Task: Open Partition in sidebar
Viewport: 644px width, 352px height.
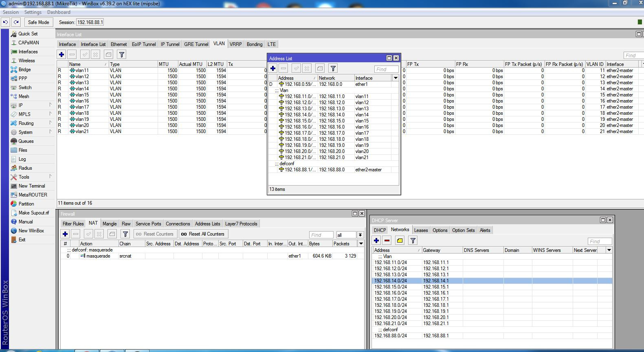Action: [26, 204]
